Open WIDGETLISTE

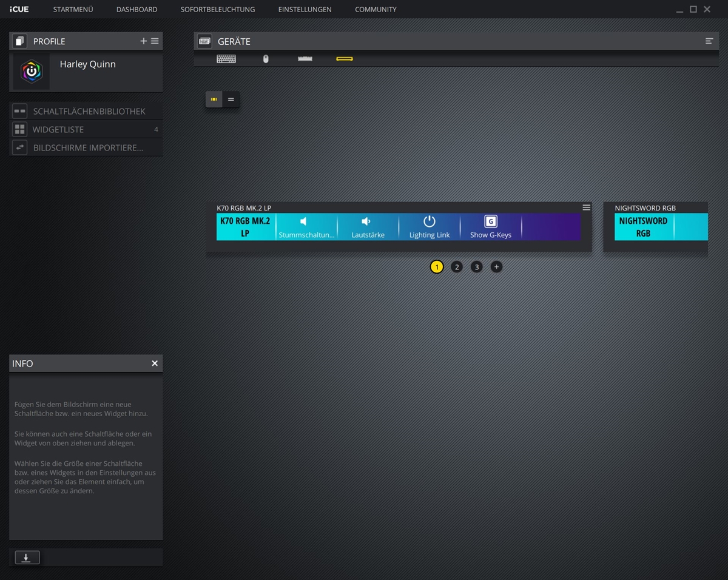[x=86, y=129]
